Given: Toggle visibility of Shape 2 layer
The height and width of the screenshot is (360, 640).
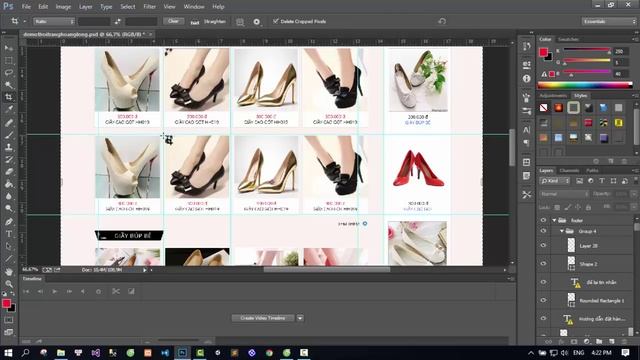Looking at the screenshot, I should point(543,264).
